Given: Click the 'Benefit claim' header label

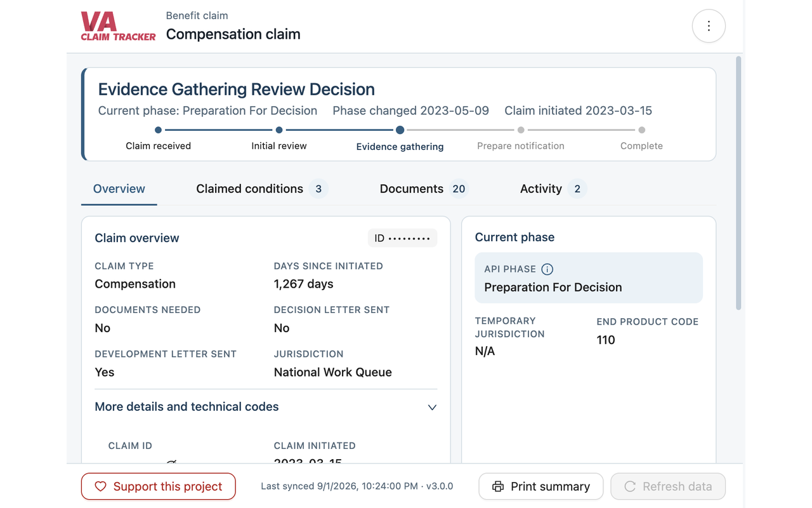Looking at the screenshot, I should pos(197,15).
